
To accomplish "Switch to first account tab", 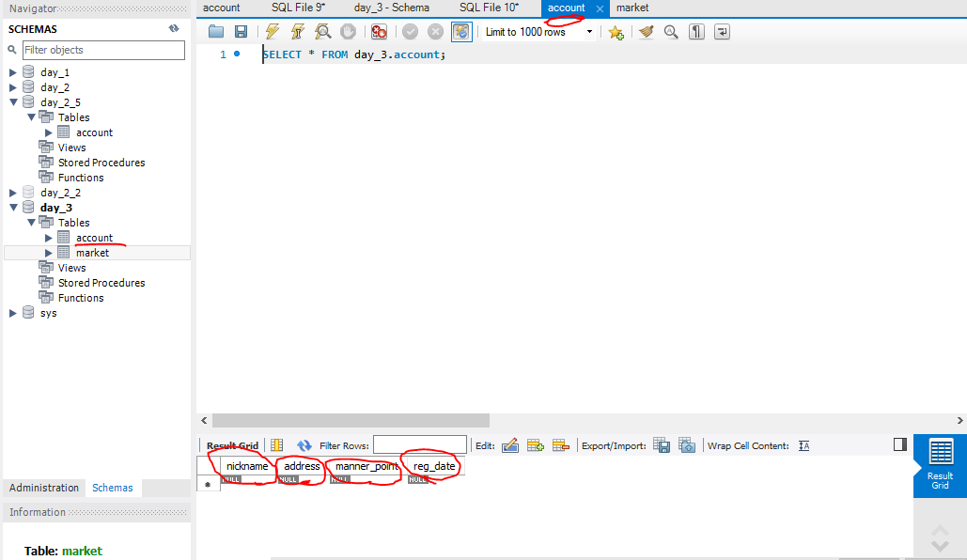I will point(222,8).
